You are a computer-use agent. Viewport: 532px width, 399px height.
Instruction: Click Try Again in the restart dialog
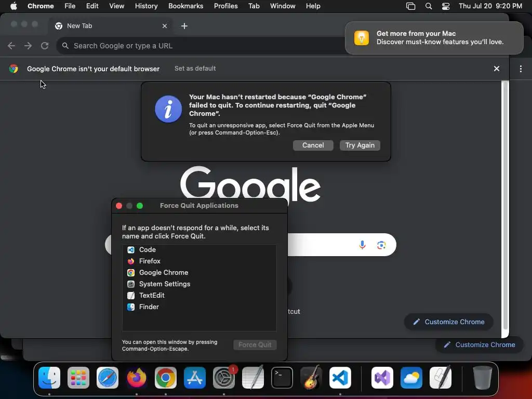click(360, 145)
